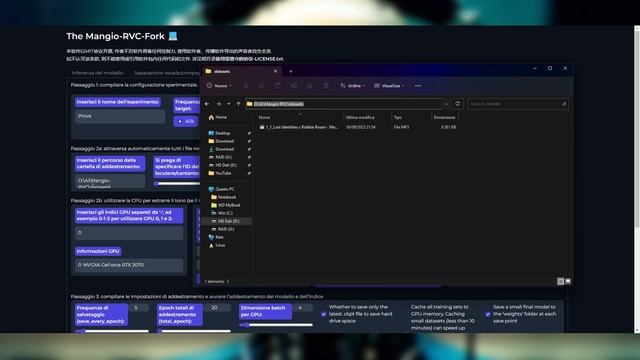Click the Copy icon in Explorer toolbar

(262, 86)
